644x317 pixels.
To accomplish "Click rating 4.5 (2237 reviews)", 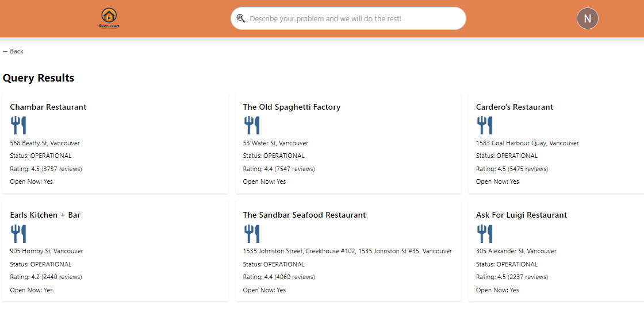I will coord(512,277).
